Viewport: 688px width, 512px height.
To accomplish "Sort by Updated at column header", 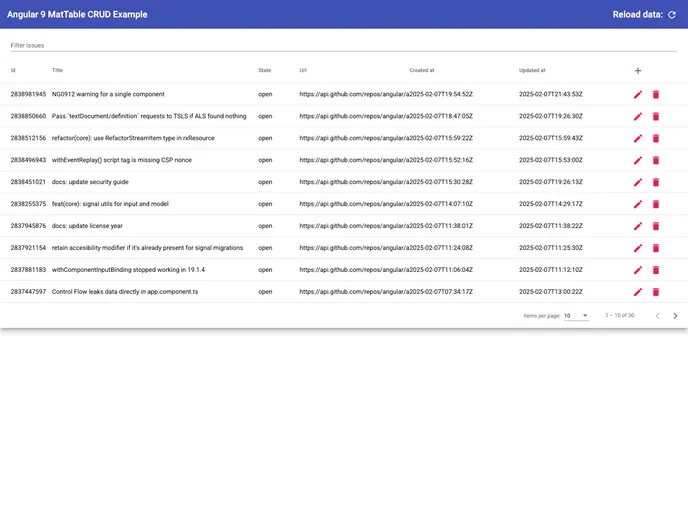I will tap(532, 71).
